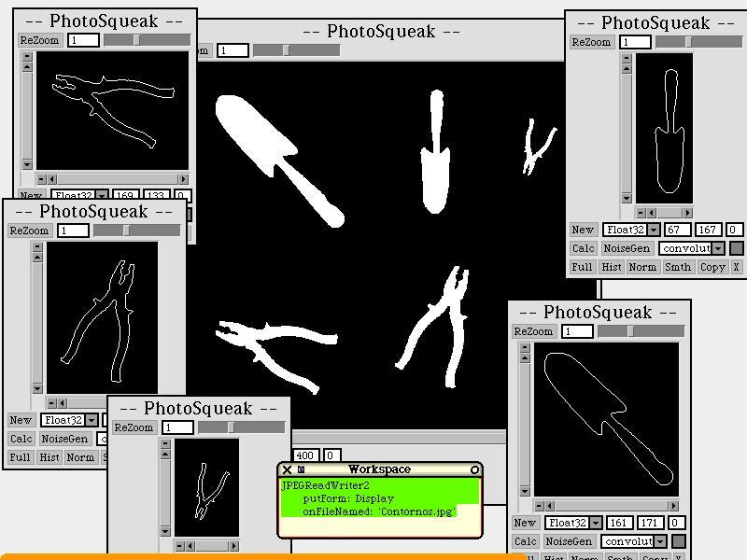Click the gray color swatch in narrow trowel window

point(737,248)
